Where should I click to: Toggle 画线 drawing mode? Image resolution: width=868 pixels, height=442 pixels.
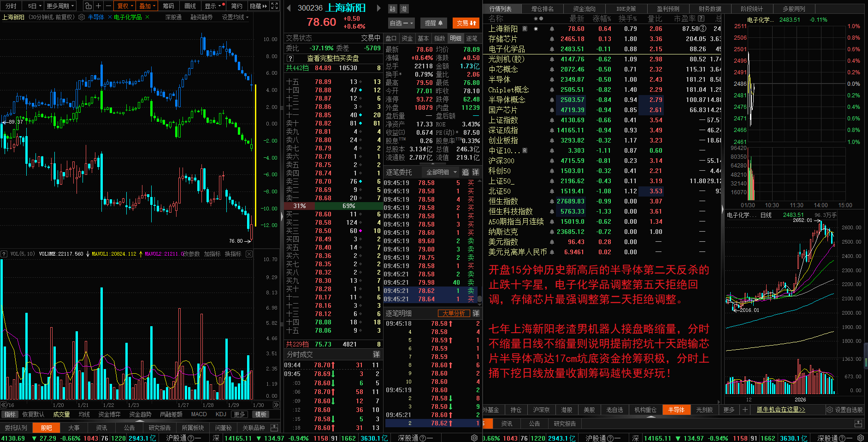[190, 6]
